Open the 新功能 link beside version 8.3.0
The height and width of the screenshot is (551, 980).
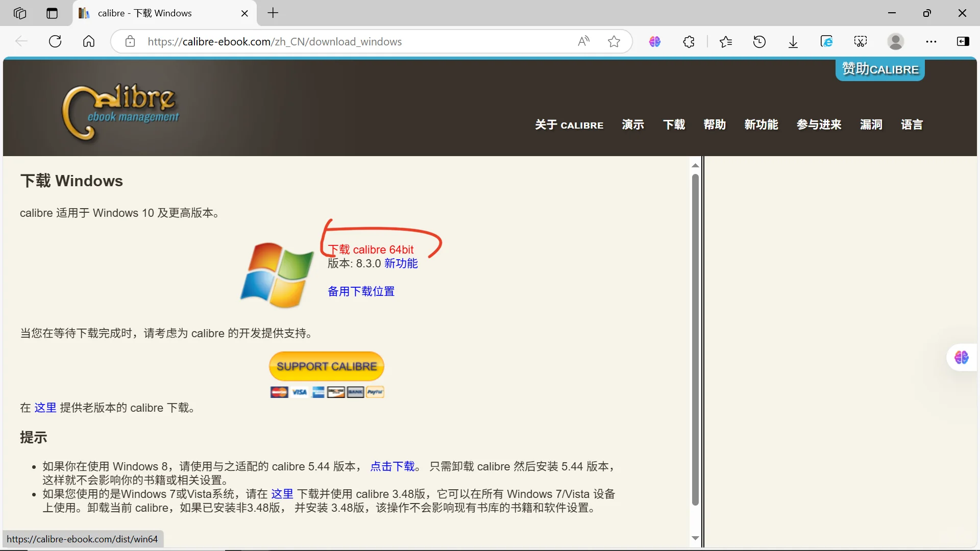pyautogui.click(x=401, y=263)
